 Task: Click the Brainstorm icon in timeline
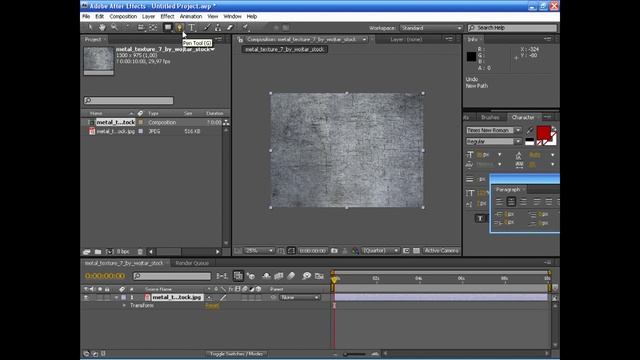[307, 276]
